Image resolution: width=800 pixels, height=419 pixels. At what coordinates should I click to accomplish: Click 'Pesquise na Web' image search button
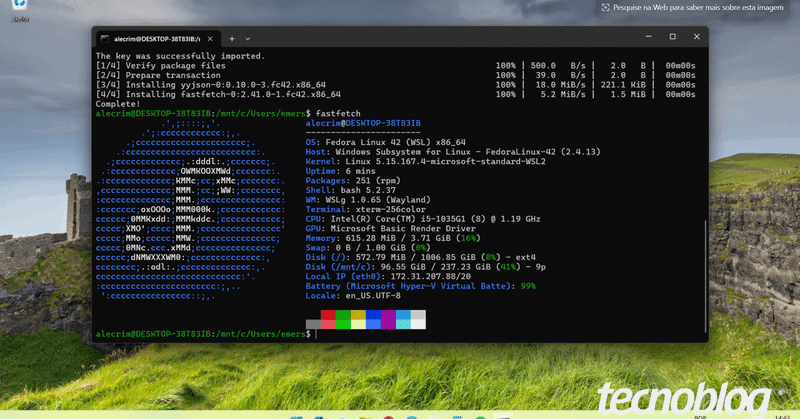click(693, 8)
